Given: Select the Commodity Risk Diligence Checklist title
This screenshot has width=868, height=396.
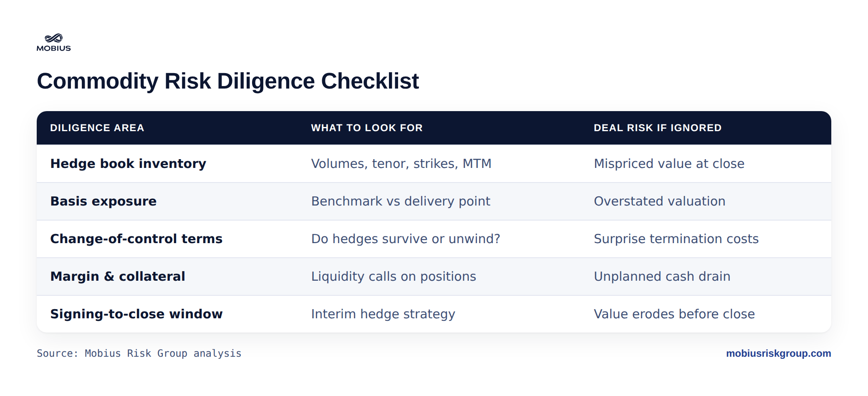Looking at the screenshot, I should [x=228, y=81].
